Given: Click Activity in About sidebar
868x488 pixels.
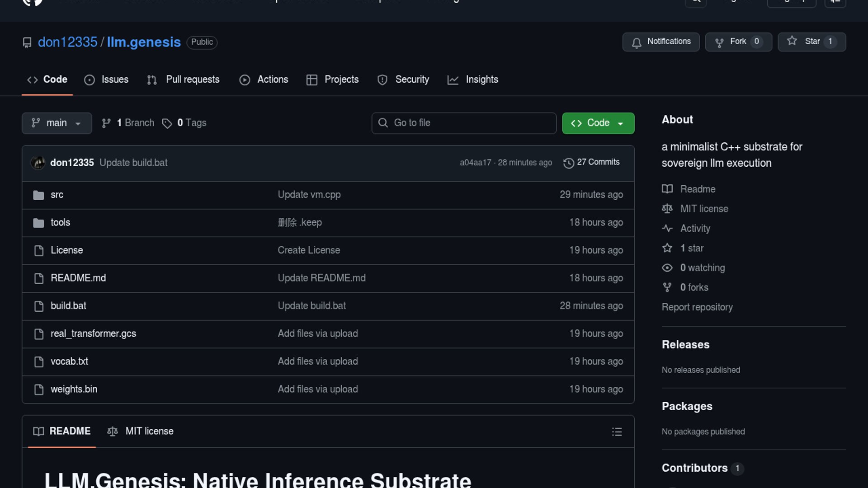Looking at the screenshot, I should [x=695, y=228].
